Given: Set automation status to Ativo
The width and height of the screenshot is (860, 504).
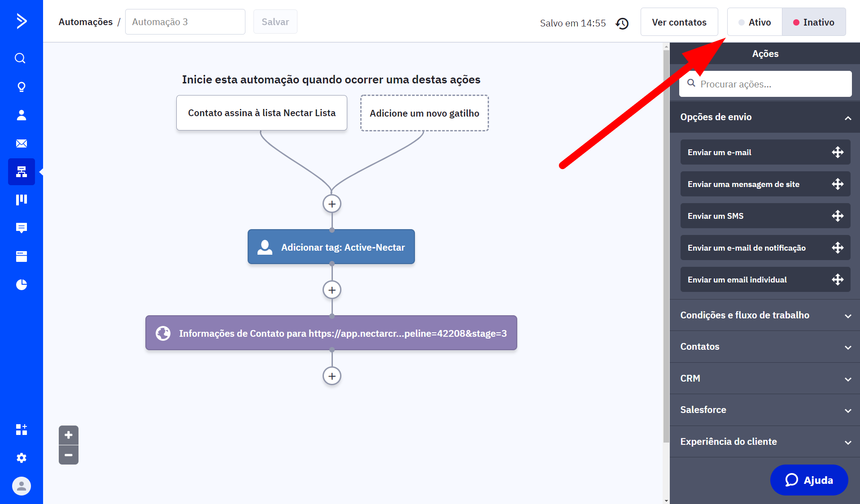Looking at the screenshot, I should [755, 22].
